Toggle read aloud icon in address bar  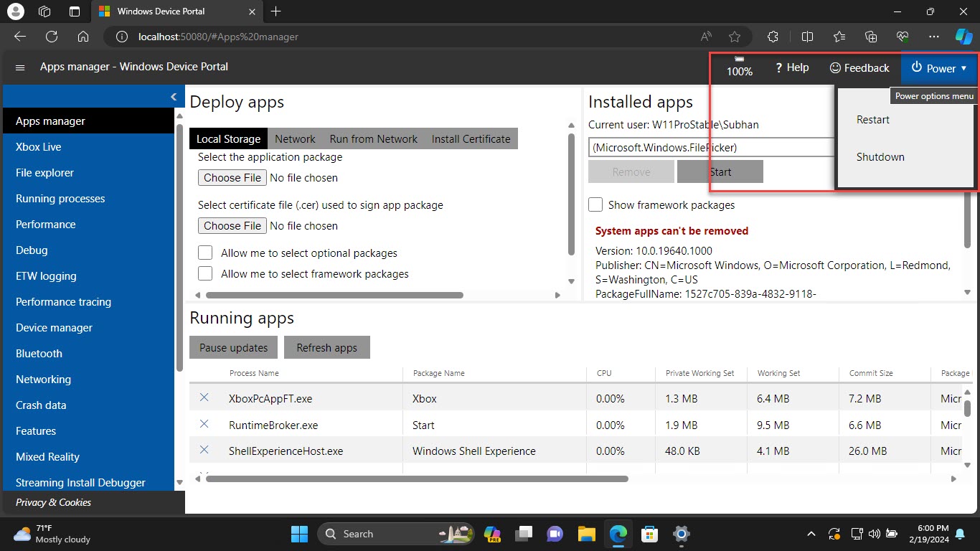[706, 37]
